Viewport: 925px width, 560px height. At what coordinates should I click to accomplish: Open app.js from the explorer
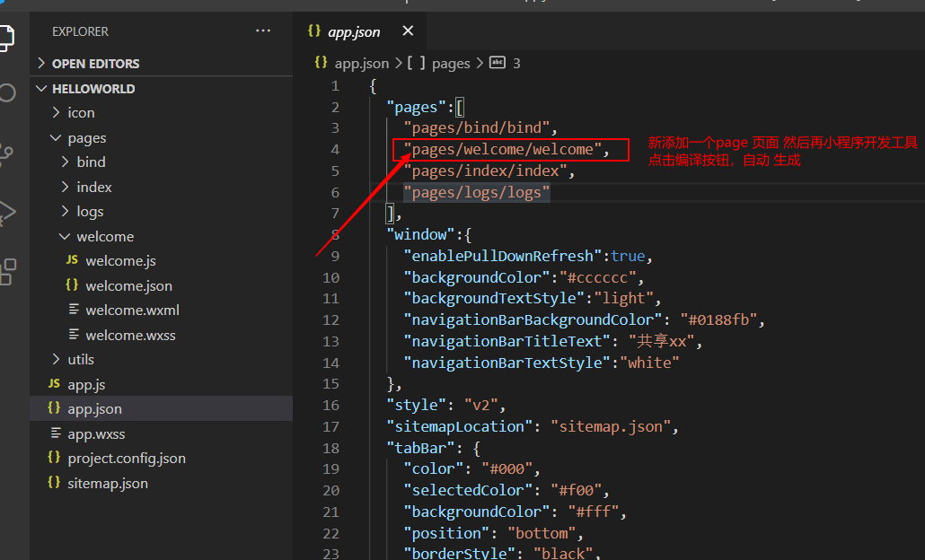[86, 385]
